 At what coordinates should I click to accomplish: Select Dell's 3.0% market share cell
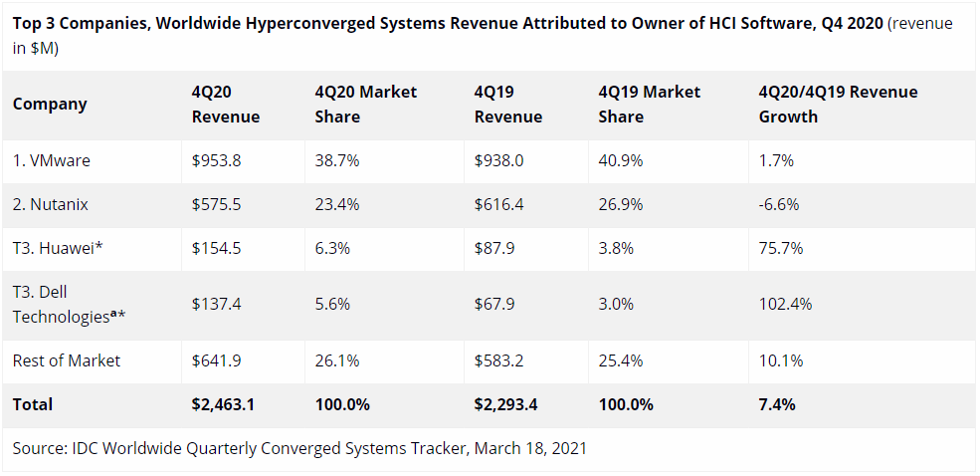tap(616, 305)
